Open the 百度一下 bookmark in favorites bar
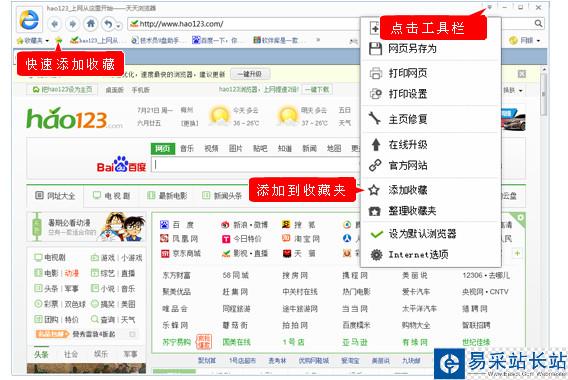 click(214, 40)
